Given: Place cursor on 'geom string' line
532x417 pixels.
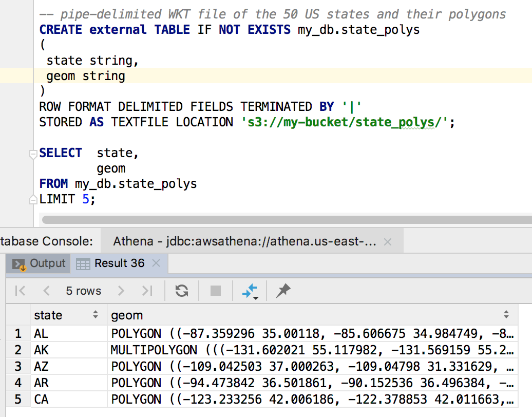Looking at the screenshot, I should (86, 76).
